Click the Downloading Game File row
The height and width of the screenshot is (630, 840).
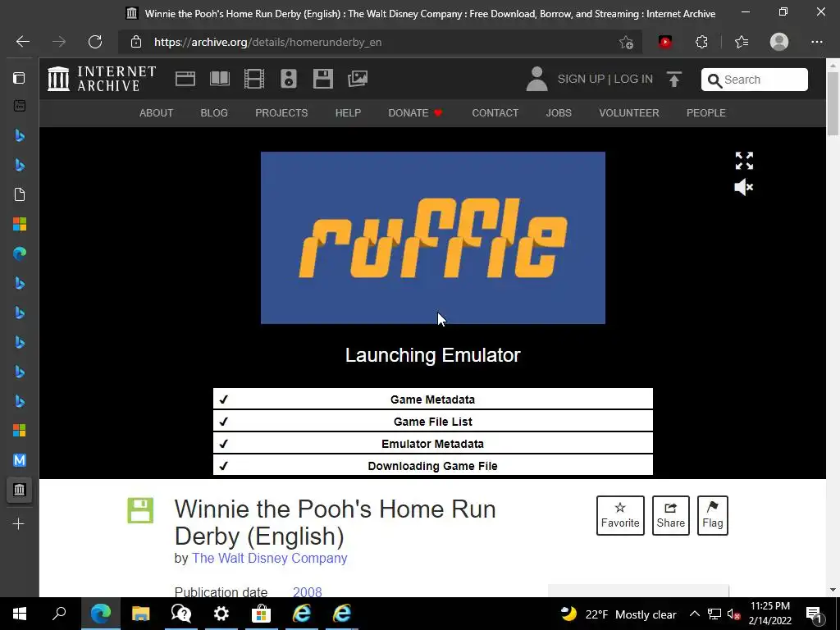tap(433, 466)
